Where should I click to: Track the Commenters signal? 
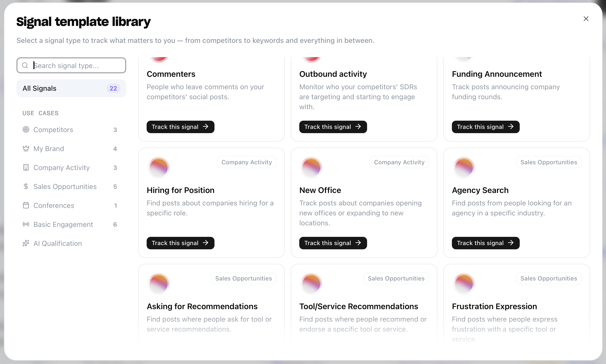tap(180, 127)
